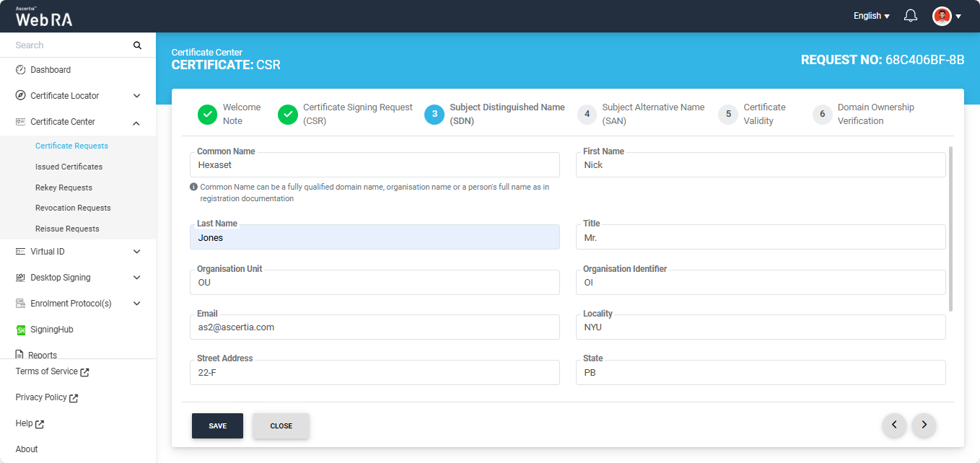Screen dimensions: 980x463
Task: Open notifications bell icon
Action: pyautogui.click(x=911, y=16)
